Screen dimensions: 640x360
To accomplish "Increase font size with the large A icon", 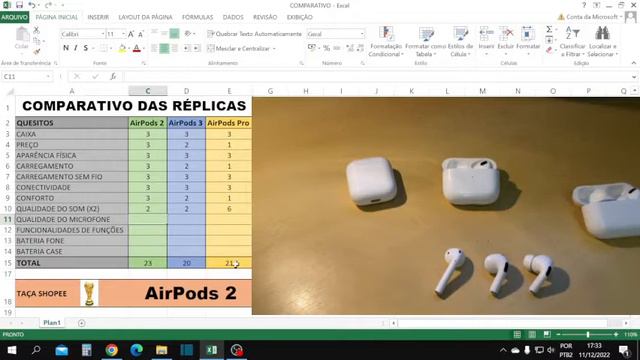I will click(x=131, y=34).
